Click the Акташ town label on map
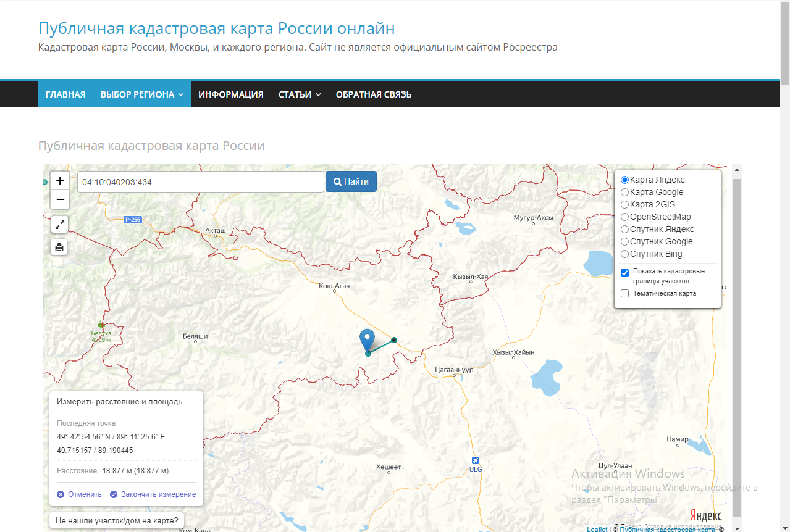The height and width of the screenshot is (532, 790). coord(216,230)
